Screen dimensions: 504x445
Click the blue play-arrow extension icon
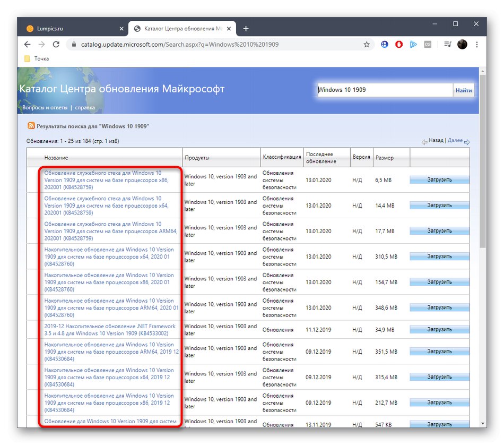coord(413,45)
